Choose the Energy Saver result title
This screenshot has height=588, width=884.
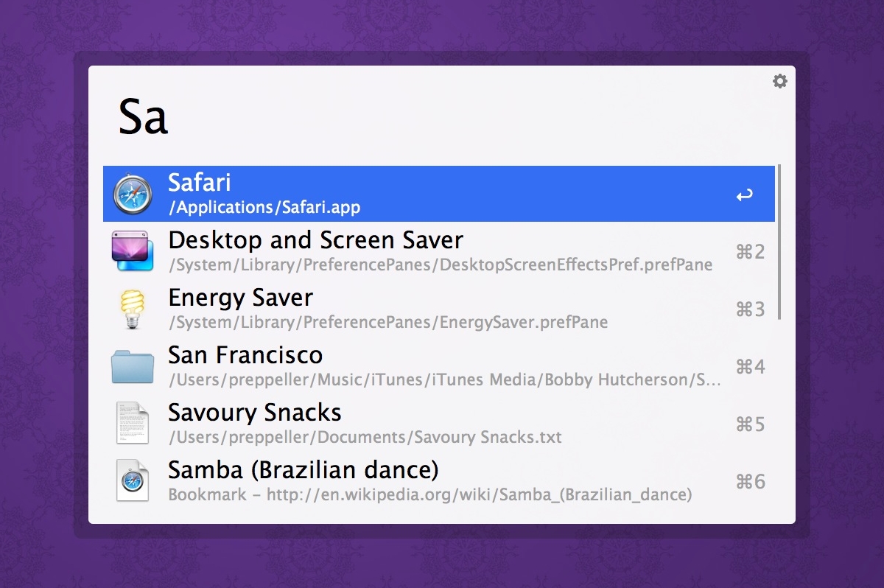pos(240,298)
